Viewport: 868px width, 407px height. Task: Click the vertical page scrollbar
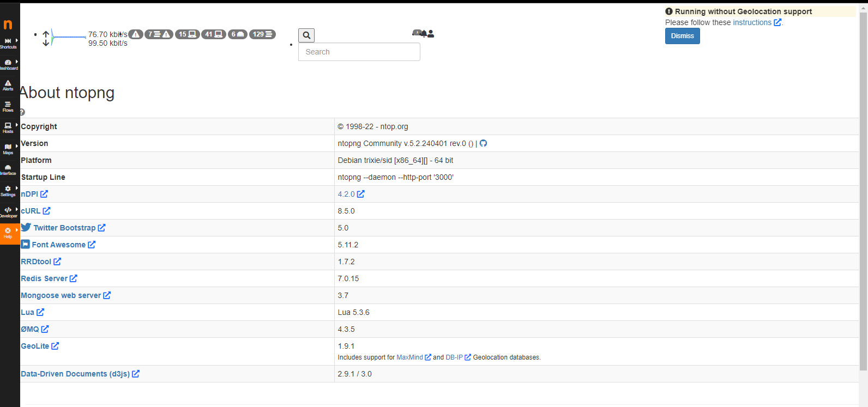pos(863,191)
